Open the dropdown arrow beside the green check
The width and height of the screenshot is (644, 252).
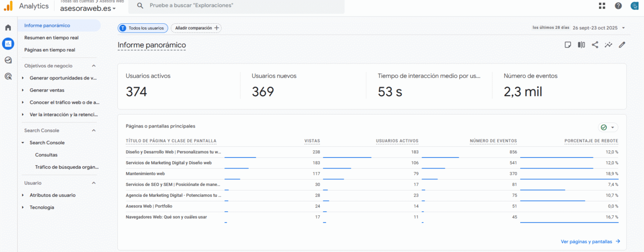(x=613, y=127)
